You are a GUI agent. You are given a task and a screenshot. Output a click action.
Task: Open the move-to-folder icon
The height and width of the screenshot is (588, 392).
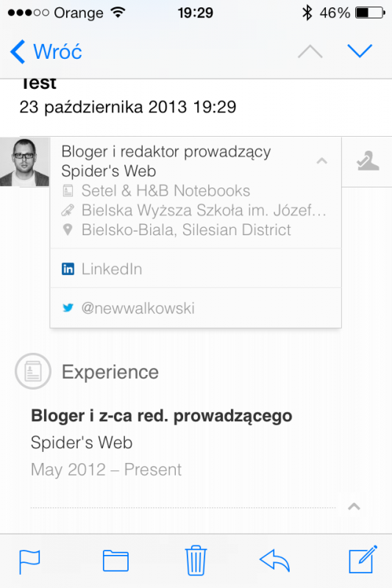coord(115,561)
